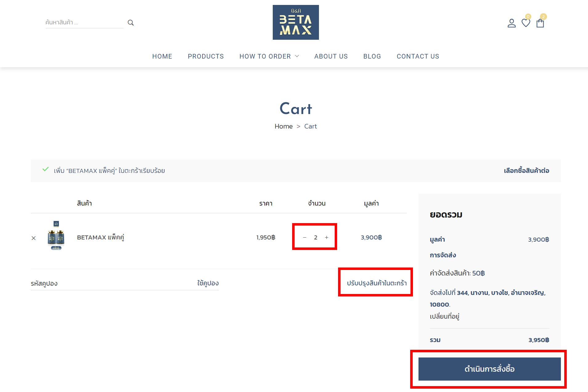588x392 pixels.
Task: Click the added-to-cart success message text
Action: click(109, 170)
